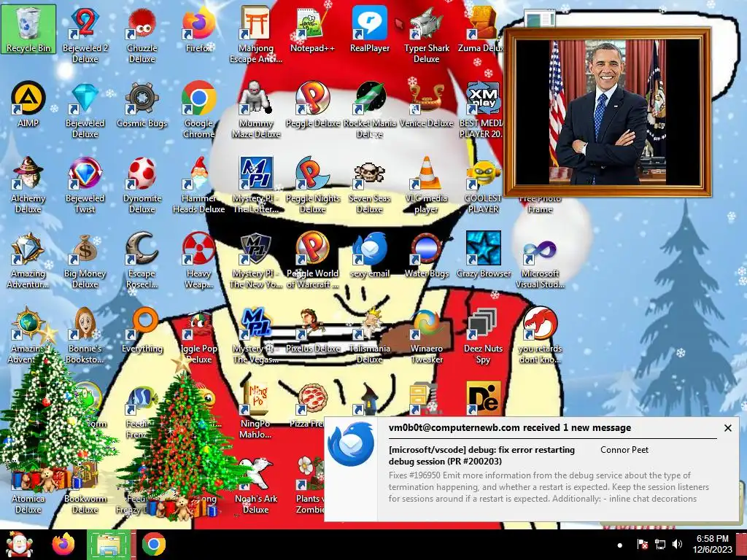The width and height of the screenshot is (747, 560).
Task: Open the volume speaker tray icon
Action: point(677,544)
